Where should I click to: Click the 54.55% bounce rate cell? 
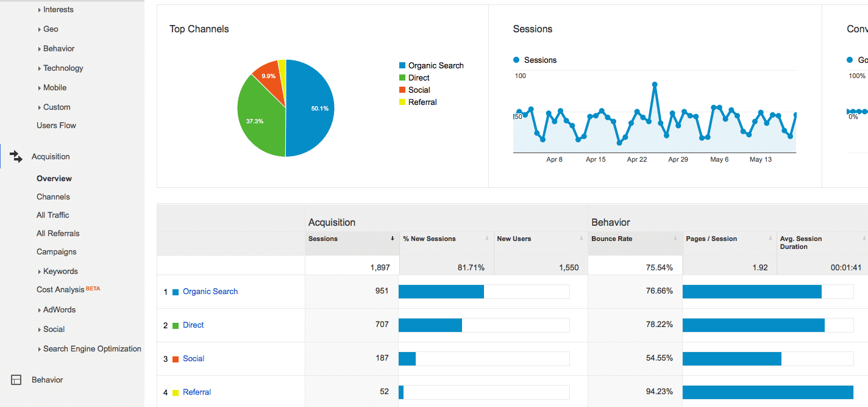(x=659, y=358)
